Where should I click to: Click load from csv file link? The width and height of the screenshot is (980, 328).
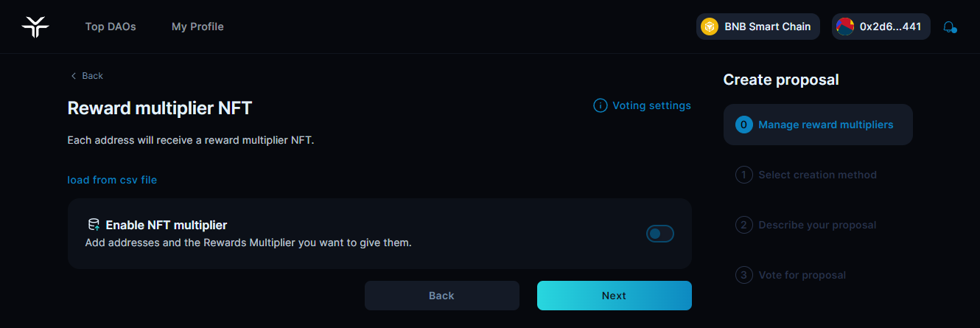pos(112,180)
